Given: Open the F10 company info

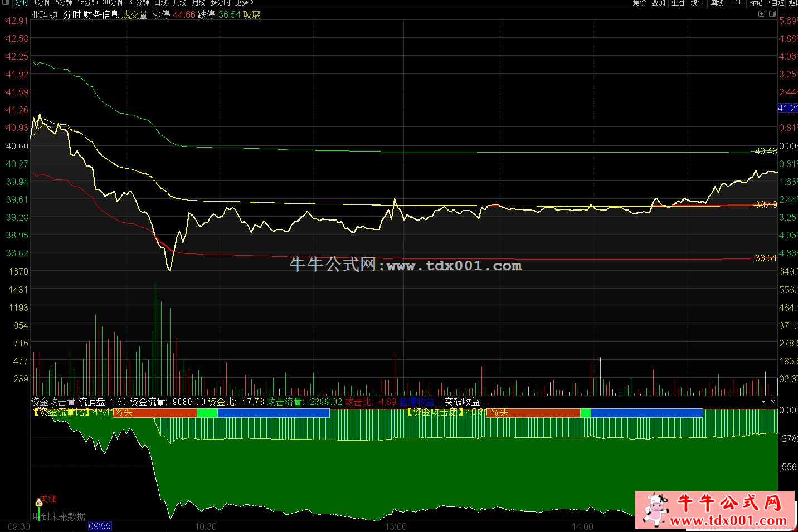Looking at the screenshot, I should pos(737,3).
